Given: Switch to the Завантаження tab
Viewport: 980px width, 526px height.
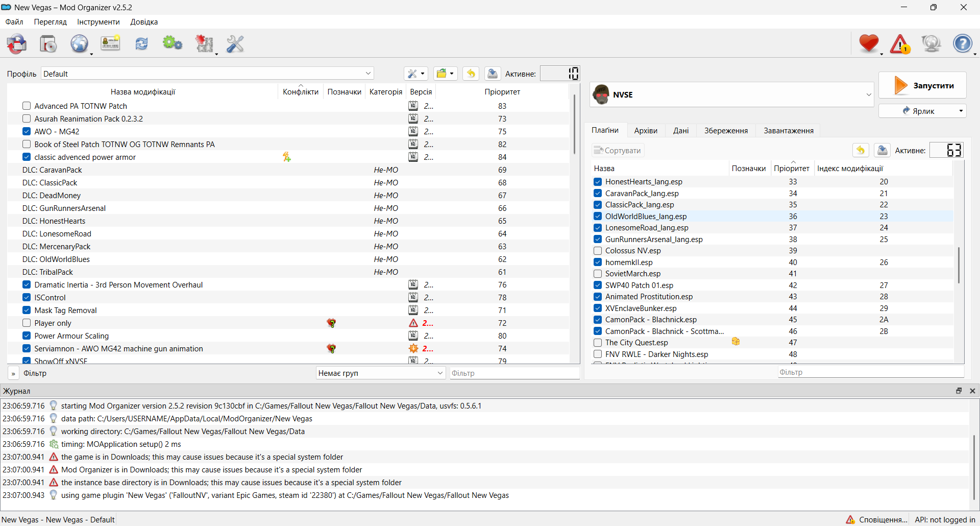Looking at the screenshot, I should coord(788,131).
